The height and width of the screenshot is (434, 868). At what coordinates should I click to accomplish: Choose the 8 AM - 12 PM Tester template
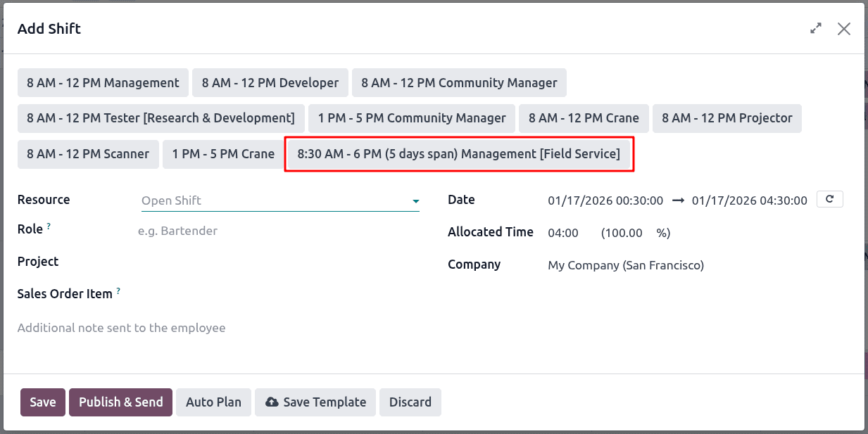pyautogui.click(x=161, y=118)
